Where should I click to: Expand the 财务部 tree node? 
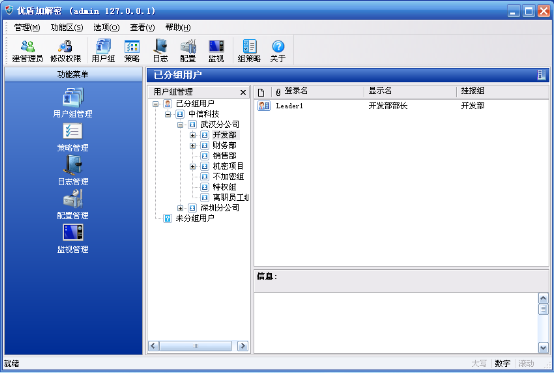(x=193, y=146)
